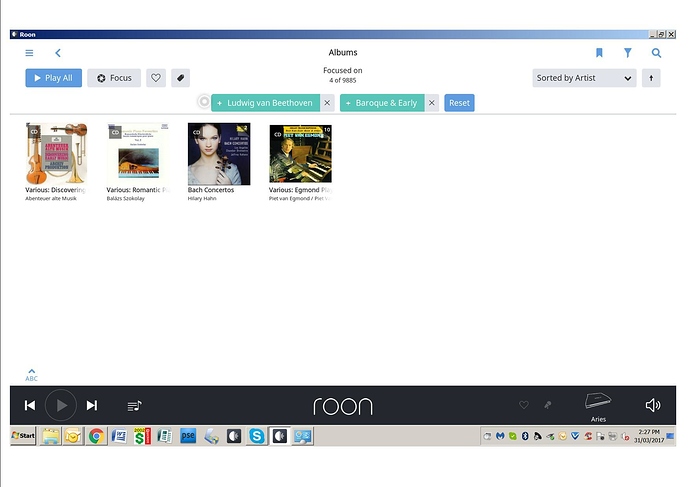This screenshot has width=690, height=487.
Task: Click the roon logo in footer
Action: [343, 406]
